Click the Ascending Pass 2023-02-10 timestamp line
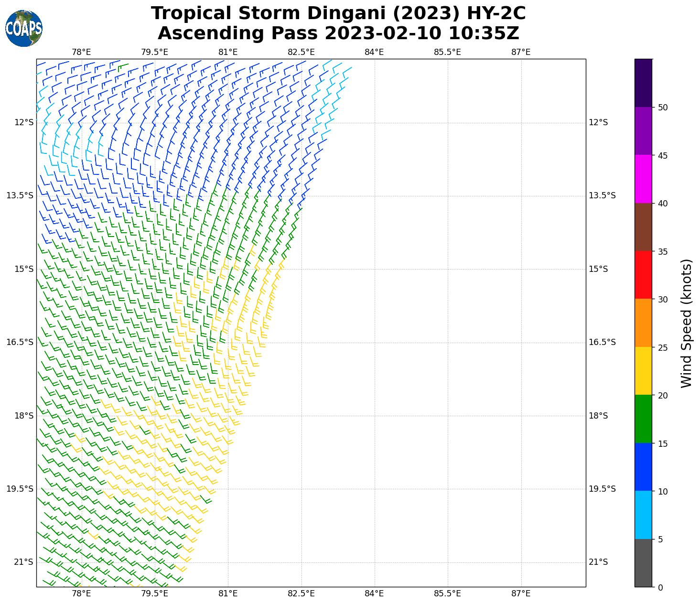The height and width of the screenshot is (604, 700). [338, 33]
